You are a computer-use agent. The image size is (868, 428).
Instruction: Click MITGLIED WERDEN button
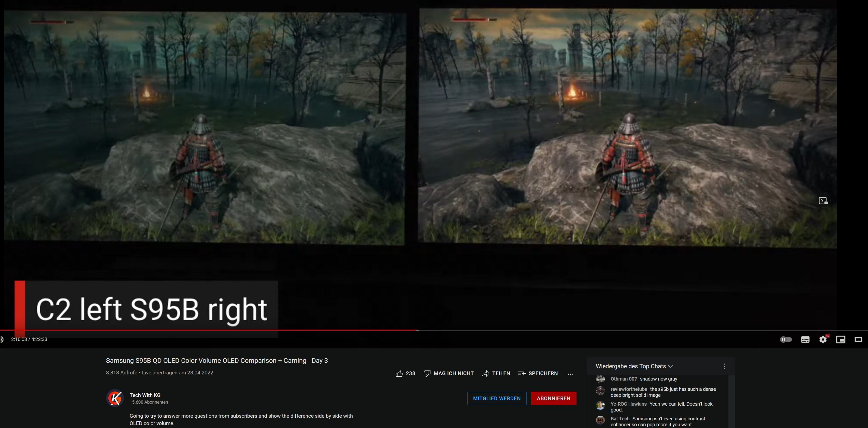pyautogui.click(x=497, y=398)
